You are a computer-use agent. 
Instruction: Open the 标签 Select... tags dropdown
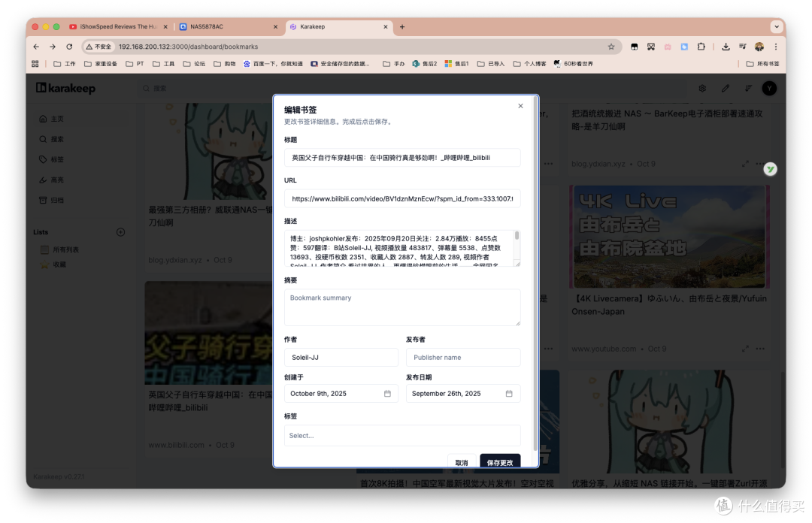[401, 436]
